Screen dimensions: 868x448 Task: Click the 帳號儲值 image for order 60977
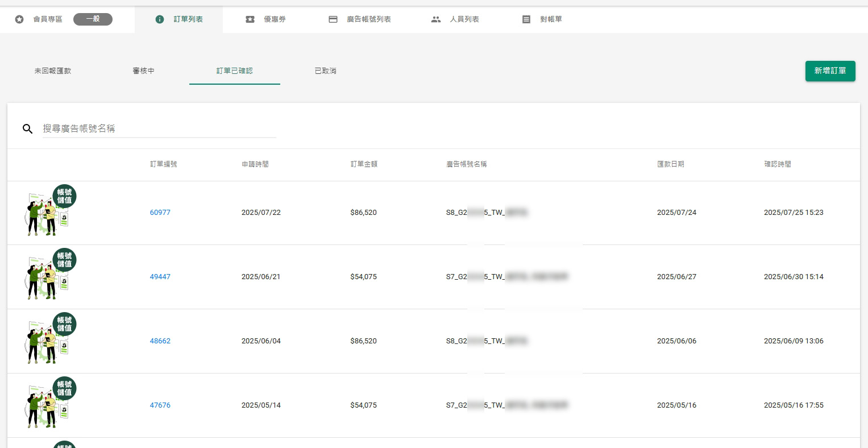point(51,211)
